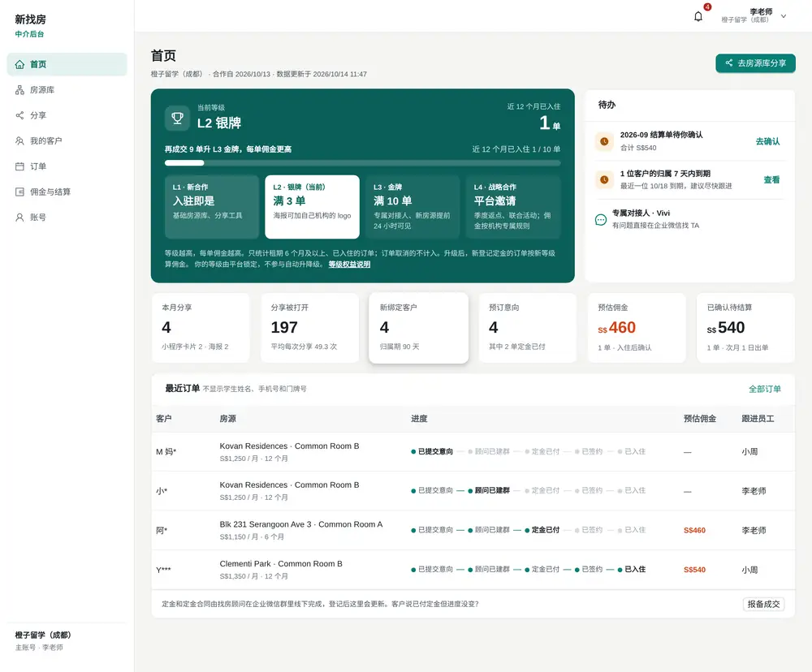
Task: Open 全部订单 link
Action: point(764,389)
